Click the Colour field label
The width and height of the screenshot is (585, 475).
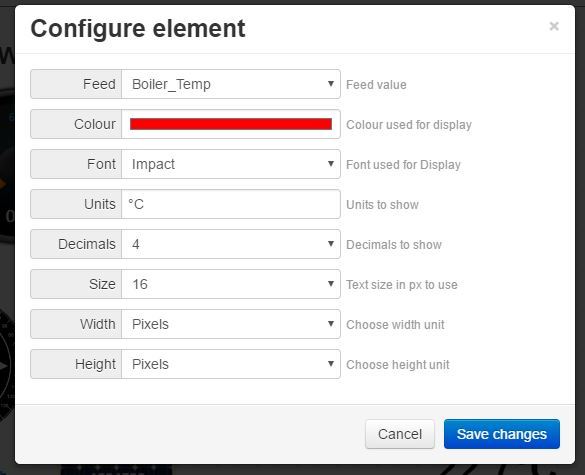pyautogui.click(x=95, y=124)
